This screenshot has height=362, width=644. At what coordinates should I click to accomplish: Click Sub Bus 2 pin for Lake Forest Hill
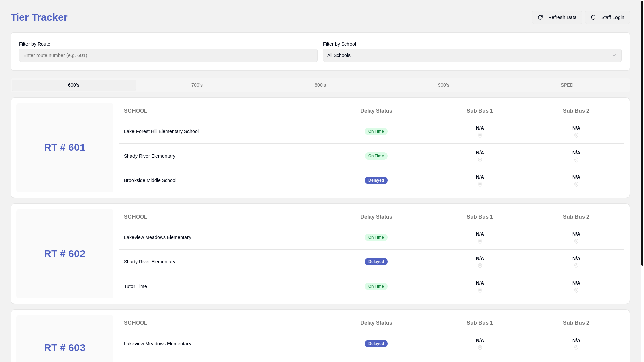[x=576, y=135]
